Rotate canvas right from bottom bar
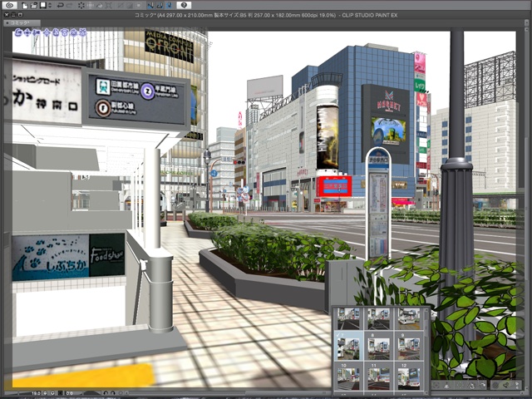 (x=113, y=393)
